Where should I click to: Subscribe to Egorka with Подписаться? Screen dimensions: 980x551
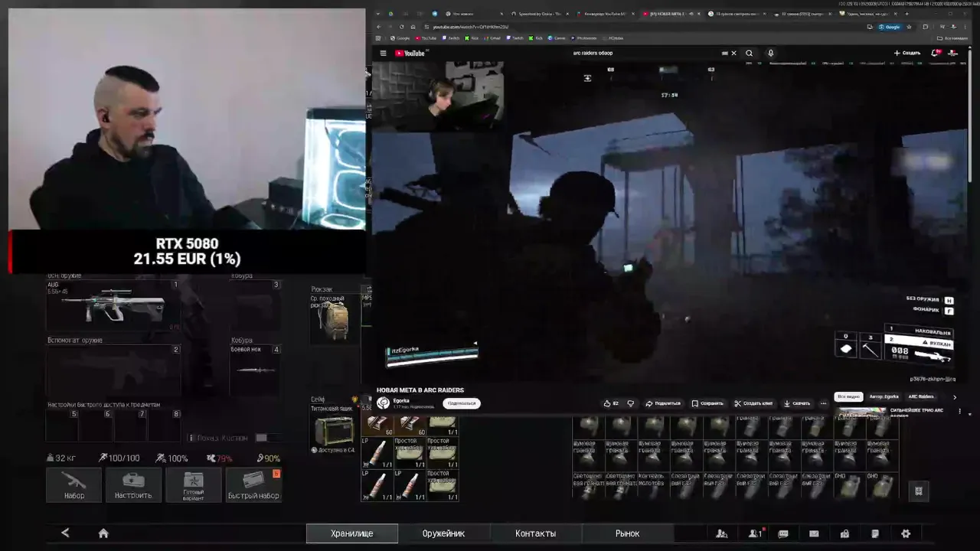tap(462, 403)
